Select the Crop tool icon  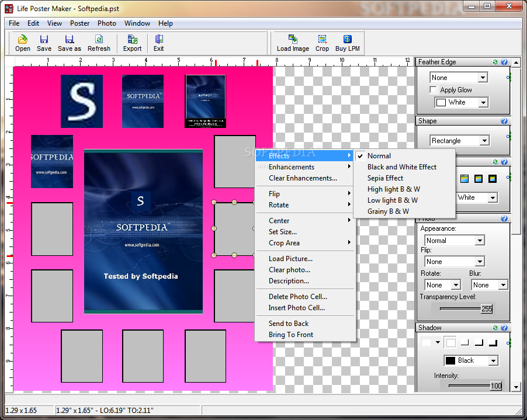(x=322, y=43)
